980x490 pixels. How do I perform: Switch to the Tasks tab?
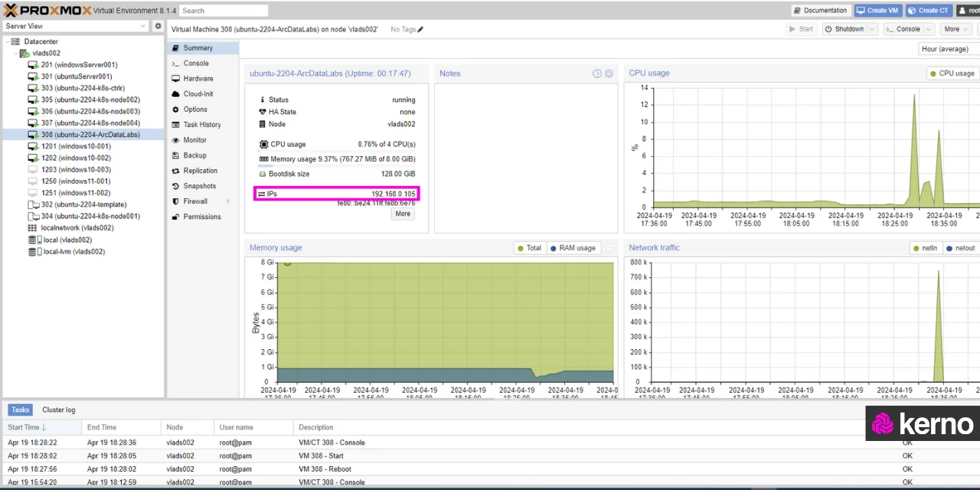[21, 410]
